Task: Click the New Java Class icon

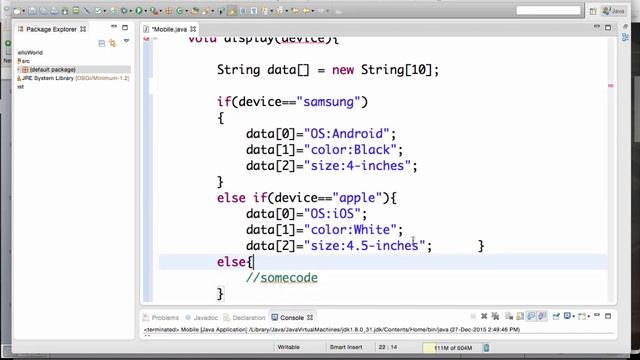Action: (179, 11)
